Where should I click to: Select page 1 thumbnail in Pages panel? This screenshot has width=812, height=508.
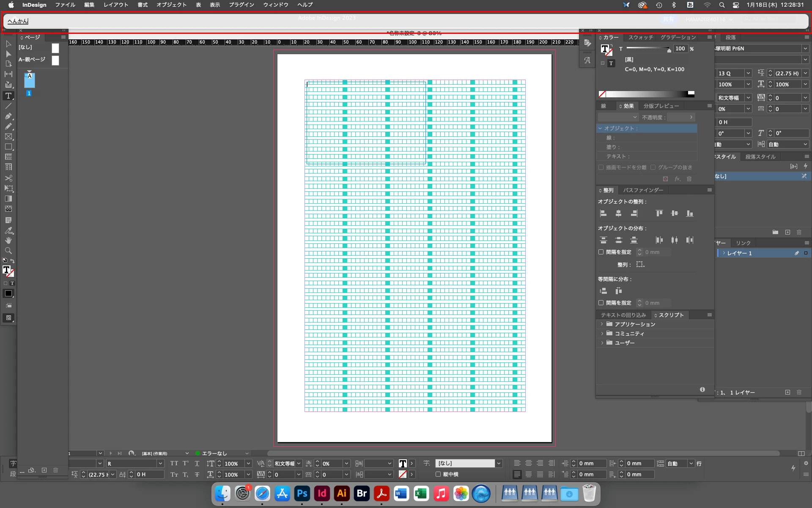(x=29, y=80)
